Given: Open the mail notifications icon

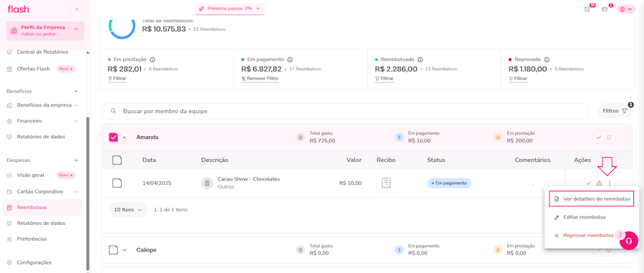Looking at the screenshot, I should 605,9.
